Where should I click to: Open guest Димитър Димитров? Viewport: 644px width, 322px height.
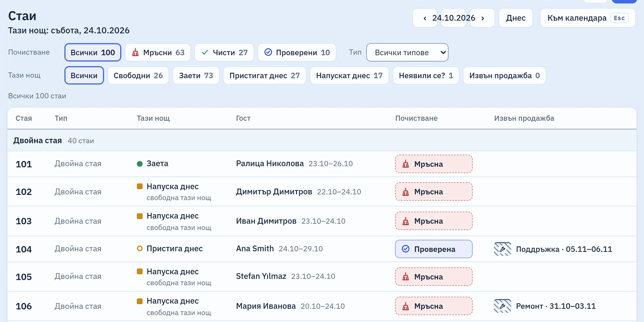tap(274, 191)
